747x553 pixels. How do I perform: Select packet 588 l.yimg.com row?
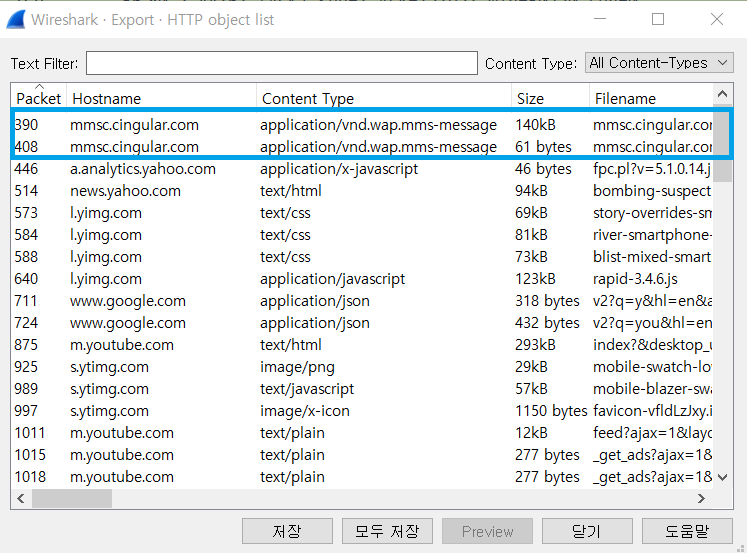(x=363, y=257)
